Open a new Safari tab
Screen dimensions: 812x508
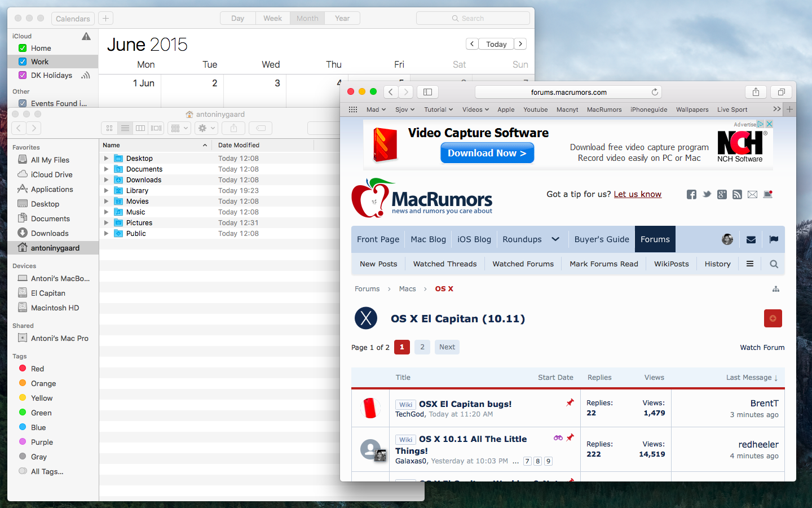pos(789,110)
